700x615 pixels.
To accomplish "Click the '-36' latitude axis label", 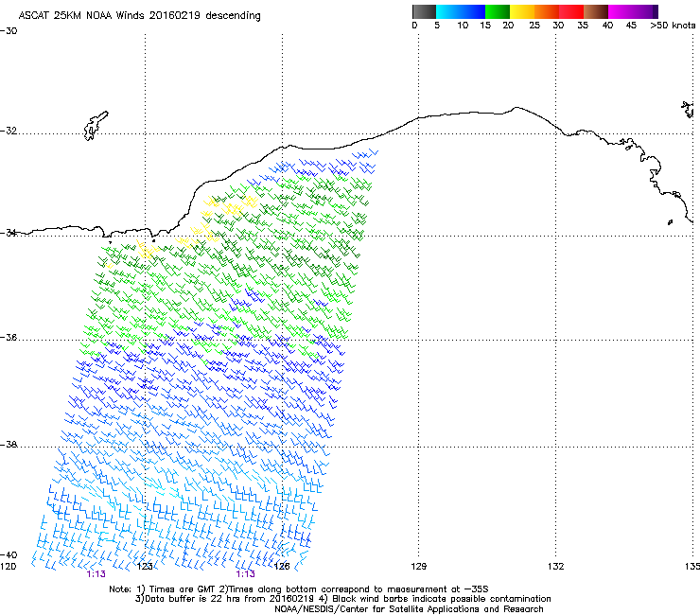I will [9, 337].
